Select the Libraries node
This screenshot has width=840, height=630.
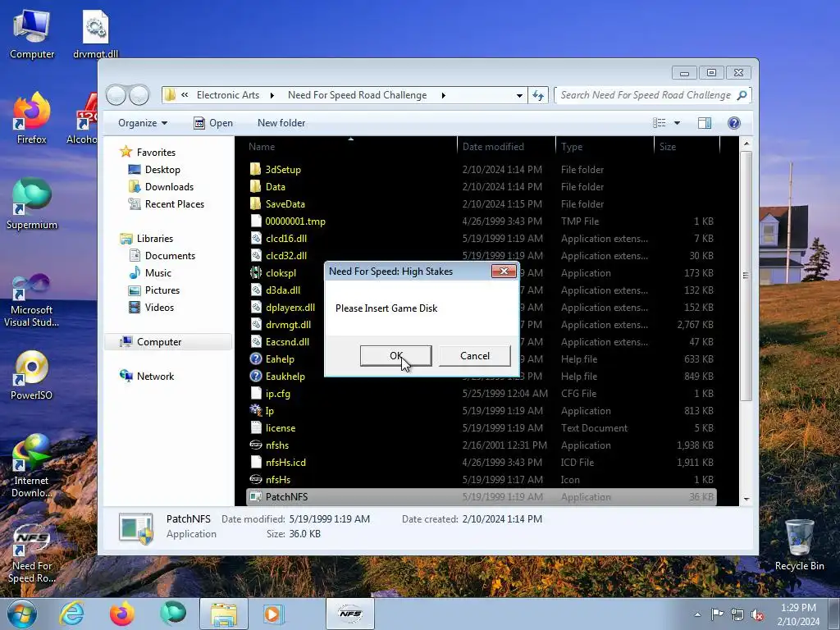[154, 239]
